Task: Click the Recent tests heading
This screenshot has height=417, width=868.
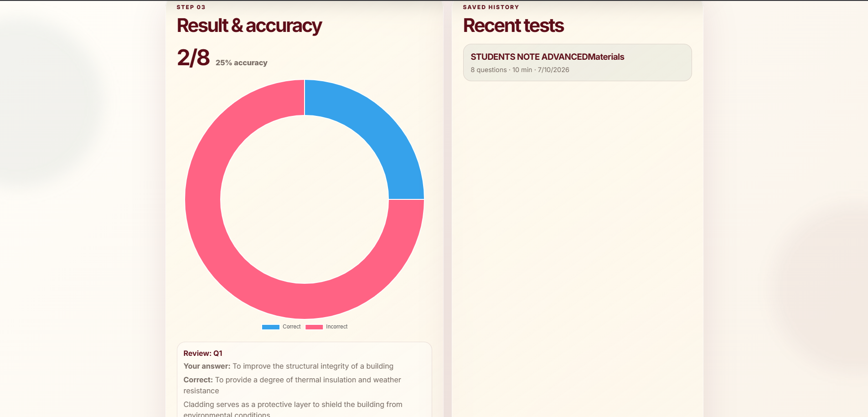Action: pyautogui.click(x=513, y=26)
